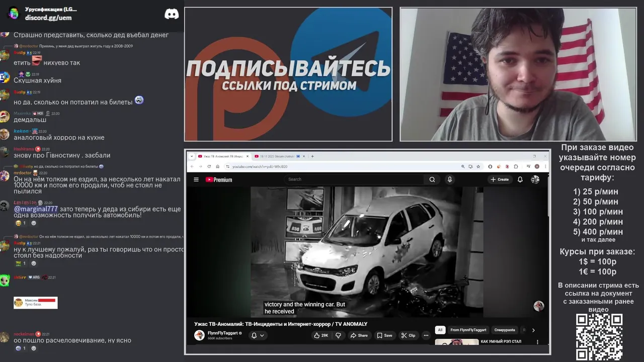The width and height of the screenshot is (644, 362).
Task: Click the discord.gg/uem invite text
Action: tap(48, 18)
